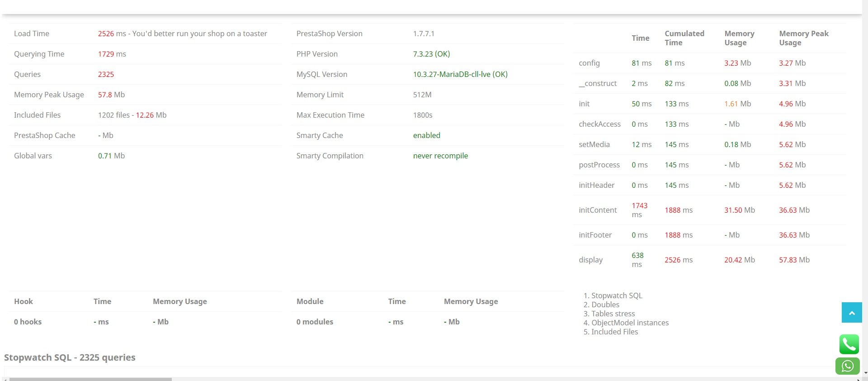Viewport: 868px width, 381px height.
Task: Click MySQL Version value 10.3.27-MariaDB-cll-lve
Action: 460,74
